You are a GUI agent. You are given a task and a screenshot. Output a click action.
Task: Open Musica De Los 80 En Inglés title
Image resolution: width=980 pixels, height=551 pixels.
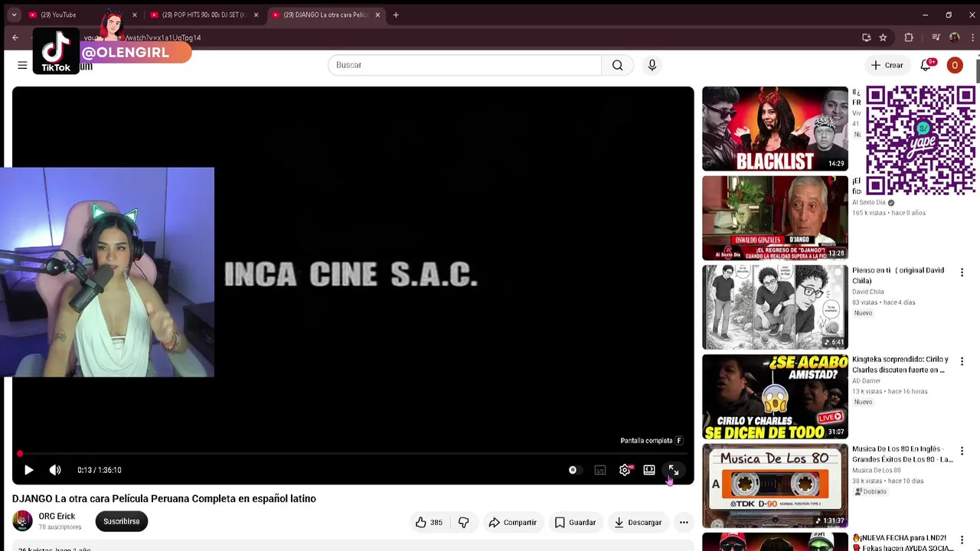pyautogui.click(x=903, y=454)
